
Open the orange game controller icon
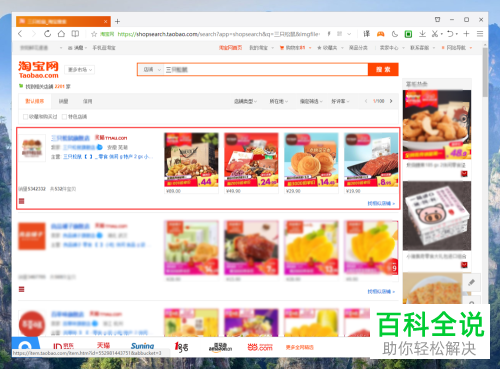380,34
